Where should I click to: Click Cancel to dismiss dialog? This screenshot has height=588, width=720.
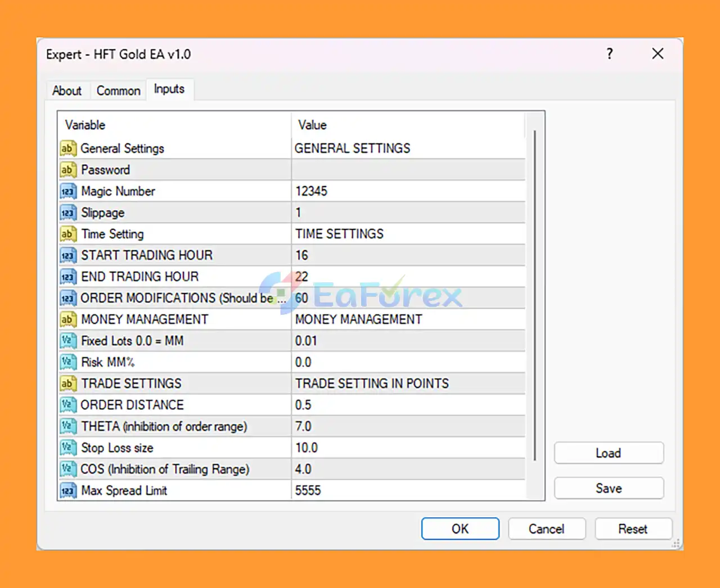point(546,529)
